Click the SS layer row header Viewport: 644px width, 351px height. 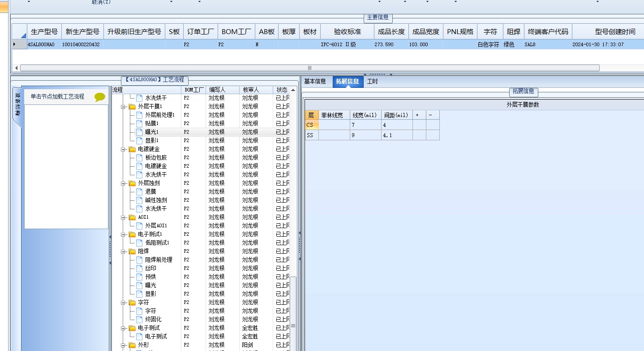[312, 135]
